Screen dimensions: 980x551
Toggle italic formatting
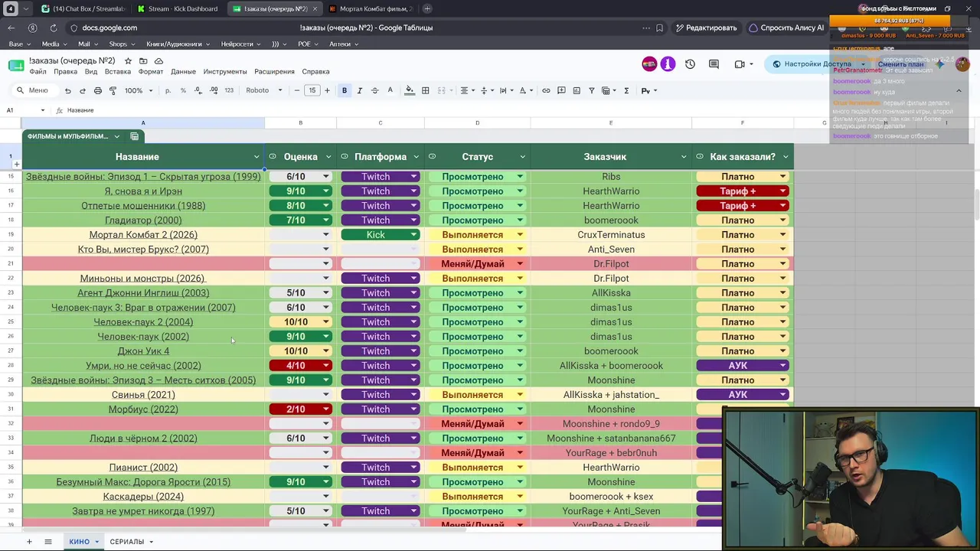click(x=359, y=90)
